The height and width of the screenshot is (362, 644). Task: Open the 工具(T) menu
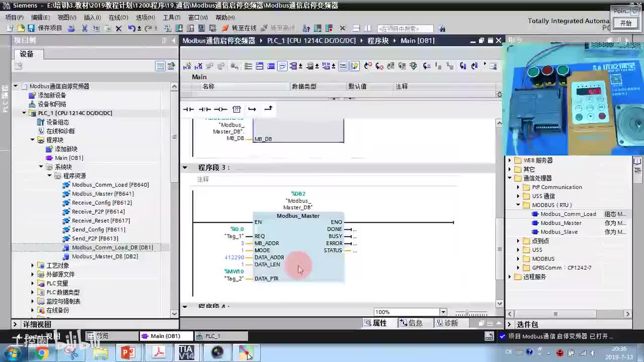tap(172, 17)
